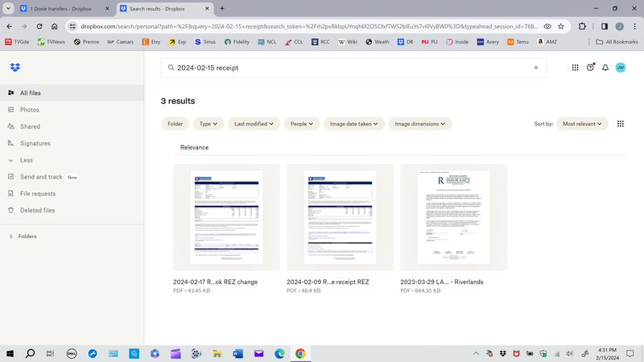Open the Wiki bookmark
The height and width of the screenshot is (362, 644).
[348, 42]
